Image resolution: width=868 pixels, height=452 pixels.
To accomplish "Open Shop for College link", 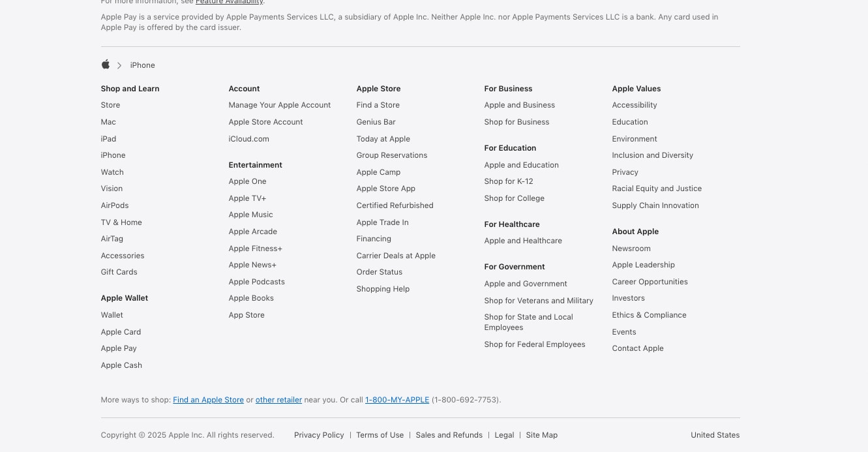I will (x=514, y=198).
